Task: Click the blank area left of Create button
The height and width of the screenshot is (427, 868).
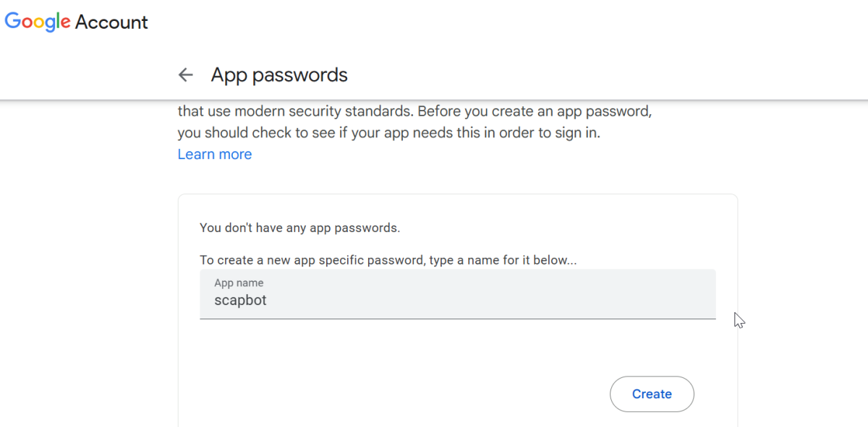Action: click(x=404, y=394)
